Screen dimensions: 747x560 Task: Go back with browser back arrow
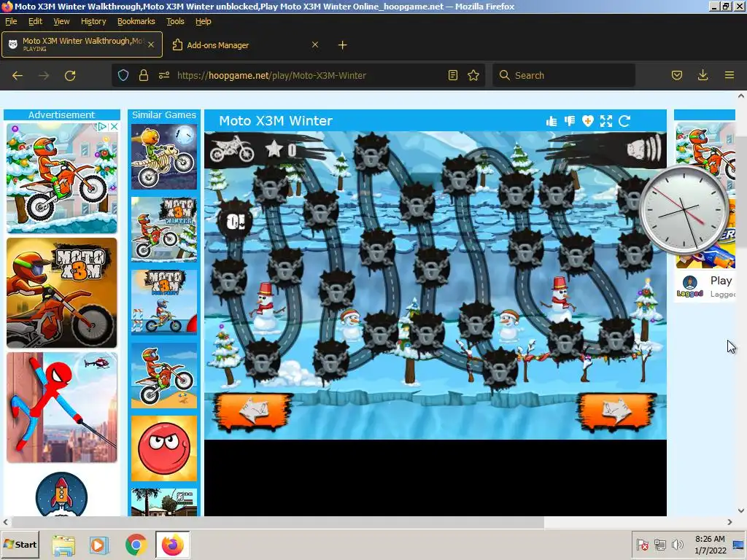pyautogui.click(x=18, y=75)
